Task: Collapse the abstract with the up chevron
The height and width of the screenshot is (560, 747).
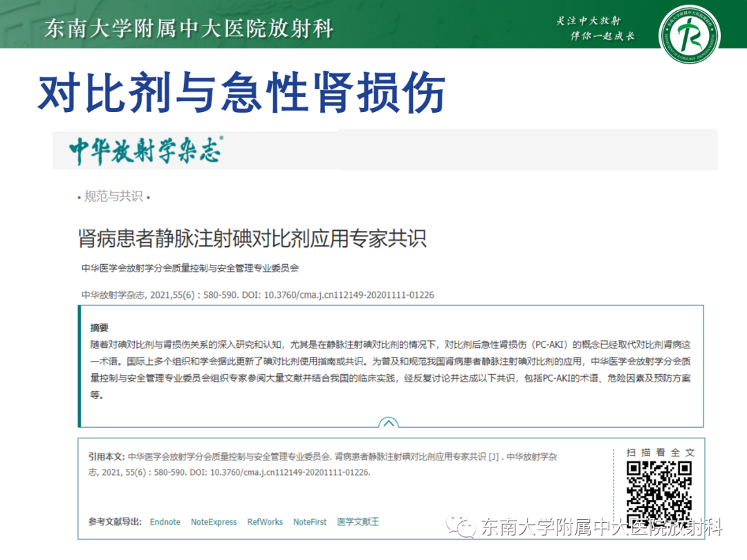Action: 388,422
